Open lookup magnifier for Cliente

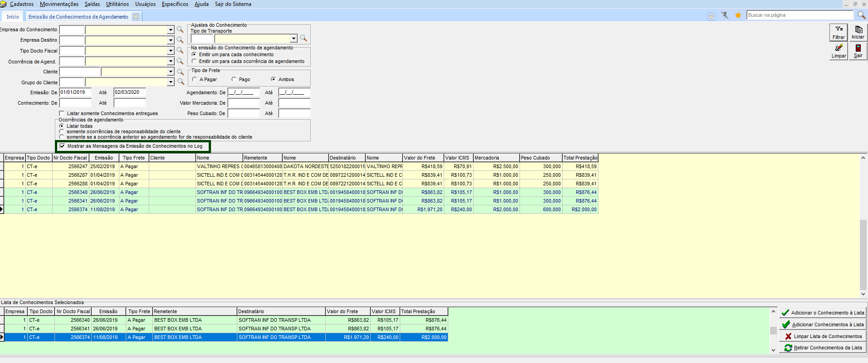(180, 72)
